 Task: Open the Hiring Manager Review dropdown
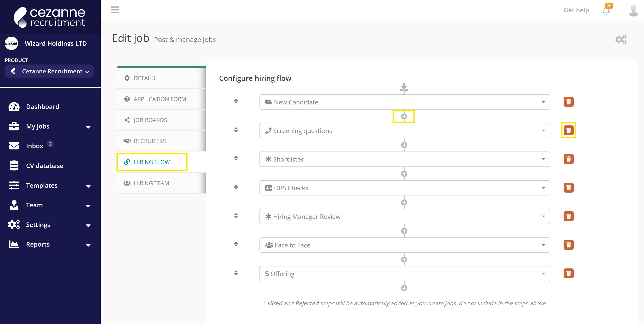pos(404,216)
